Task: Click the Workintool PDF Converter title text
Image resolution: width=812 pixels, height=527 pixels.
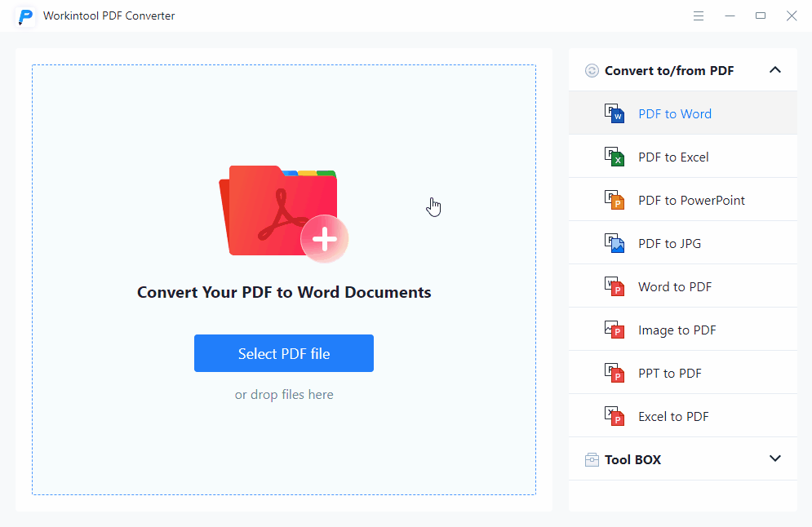Action: 109,16
